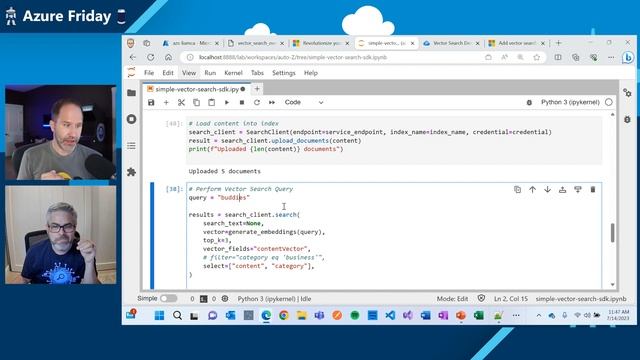This screenshot has height=360, width=640.
Task: Open new launcher tab with plus
Action: [x=257, y=89]
